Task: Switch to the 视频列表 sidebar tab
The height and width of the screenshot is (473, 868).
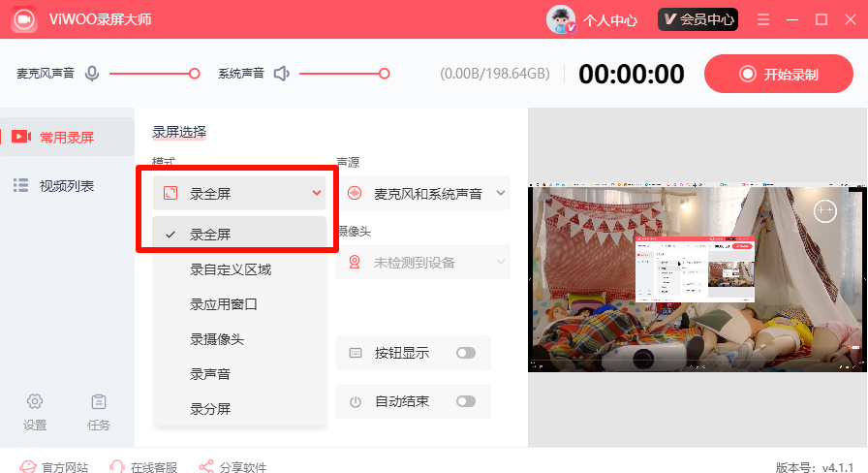Action: tap(67, 185)
